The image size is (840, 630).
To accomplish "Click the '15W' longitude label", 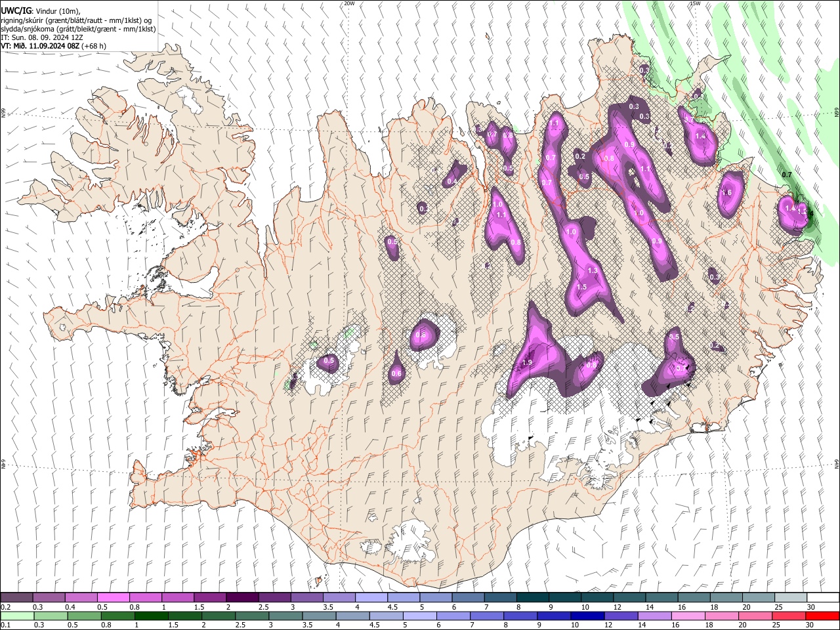I will tap(695, 3).
